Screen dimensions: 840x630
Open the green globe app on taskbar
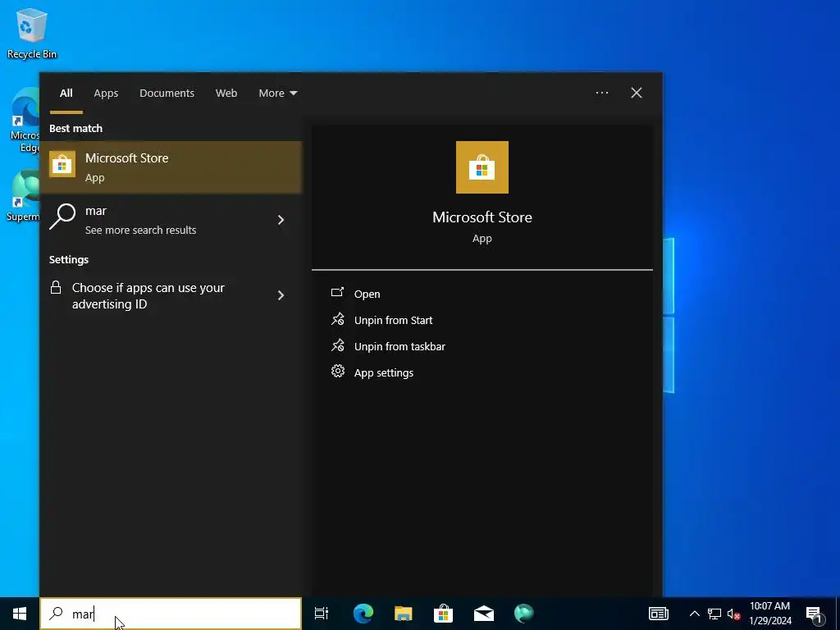pyautogui.click(x=524, y=614)
